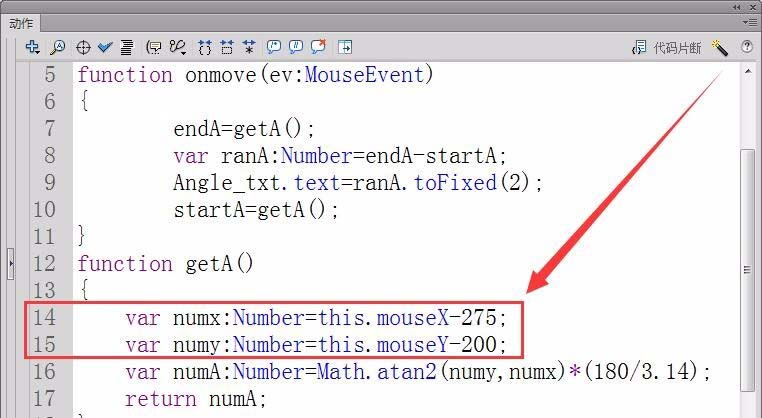Expand the left toolbox side arrow
The width and height of the screenshot is (762, 418).
click(x=11, y=264)
